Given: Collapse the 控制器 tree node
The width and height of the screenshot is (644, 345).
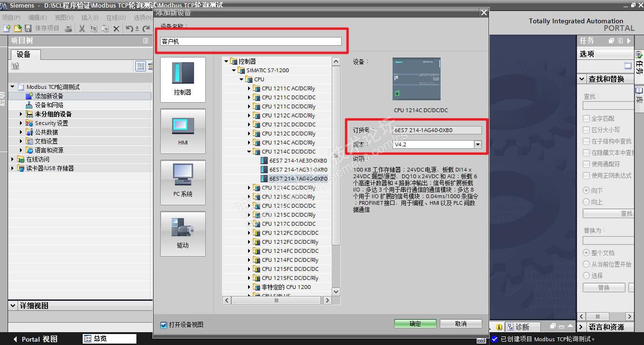Looking at the screenshot, I should [226, 61].
